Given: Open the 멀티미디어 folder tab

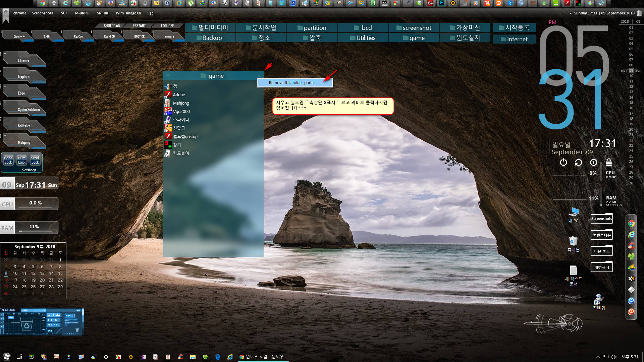Looking at the screenshot, I should click(210, 27).
